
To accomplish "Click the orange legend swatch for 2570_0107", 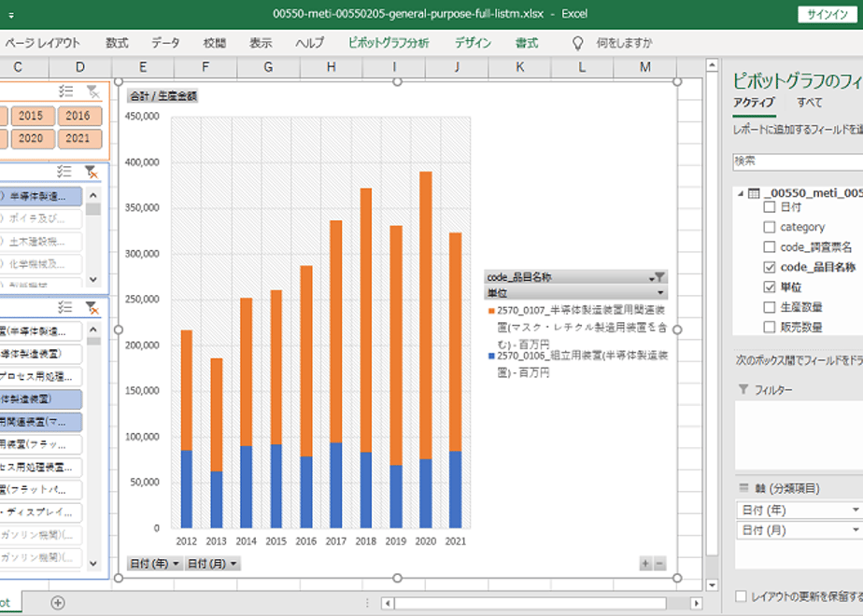I will (x=491, y=311).
